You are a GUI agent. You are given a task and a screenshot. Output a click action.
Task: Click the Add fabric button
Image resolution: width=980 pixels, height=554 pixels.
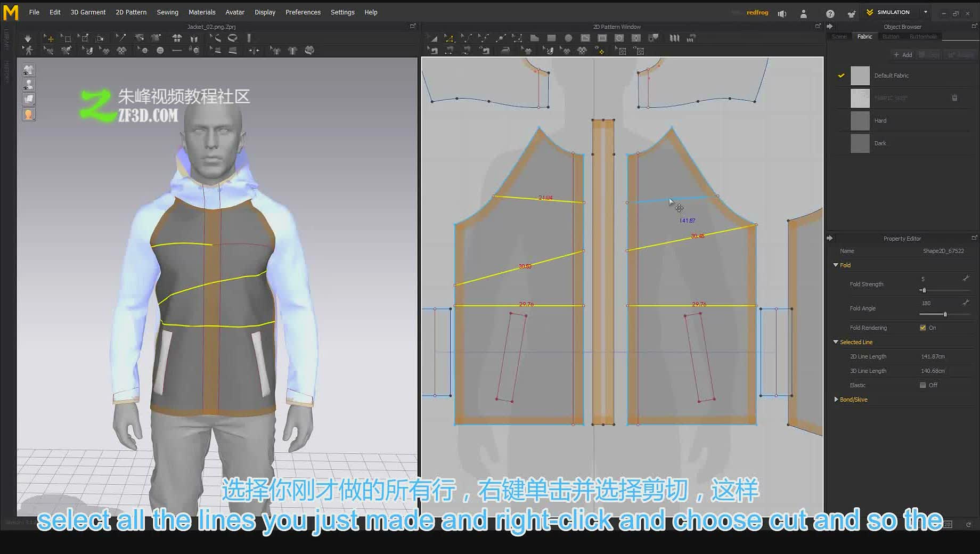tap(903, 55)
